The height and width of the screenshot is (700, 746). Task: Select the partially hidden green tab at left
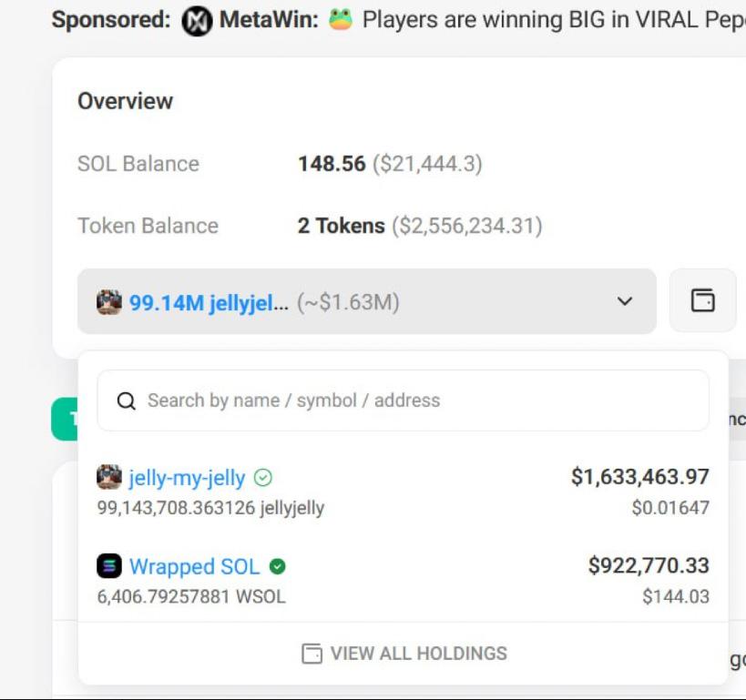(x=64, y=419)
